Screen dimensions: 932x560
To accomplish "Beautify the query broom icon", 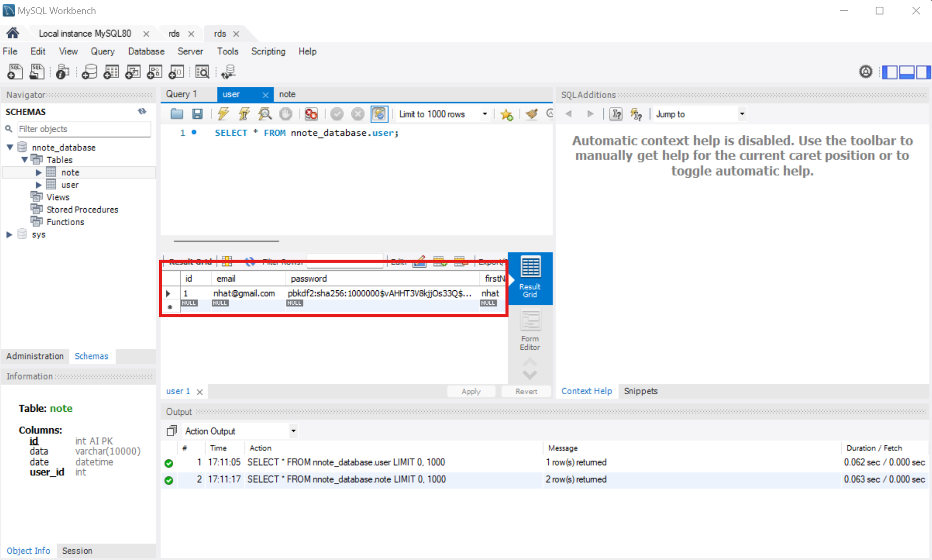I will pos(532,114).
